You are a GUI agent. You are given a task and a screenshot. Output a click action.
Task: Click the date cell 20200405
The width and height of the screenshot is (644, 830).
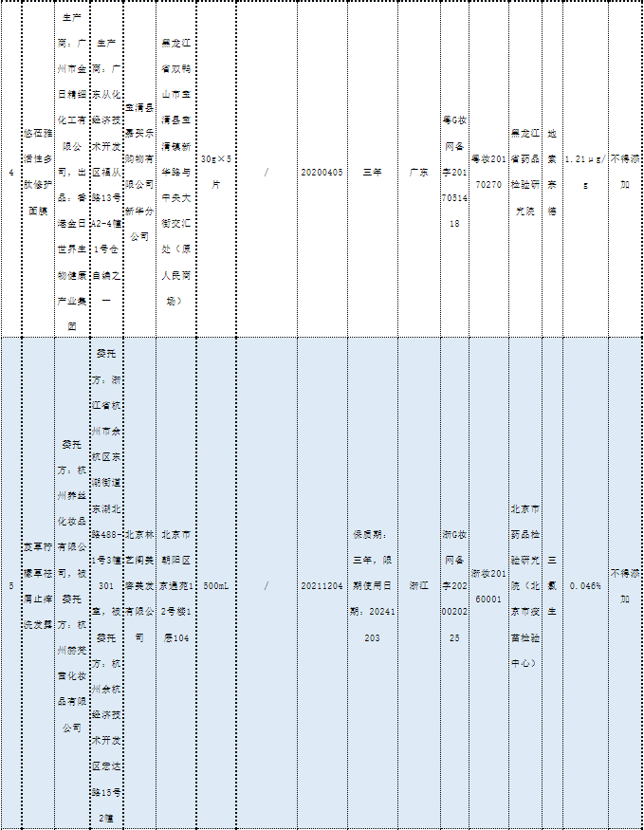pyautogui.click(x=321, y=173)
